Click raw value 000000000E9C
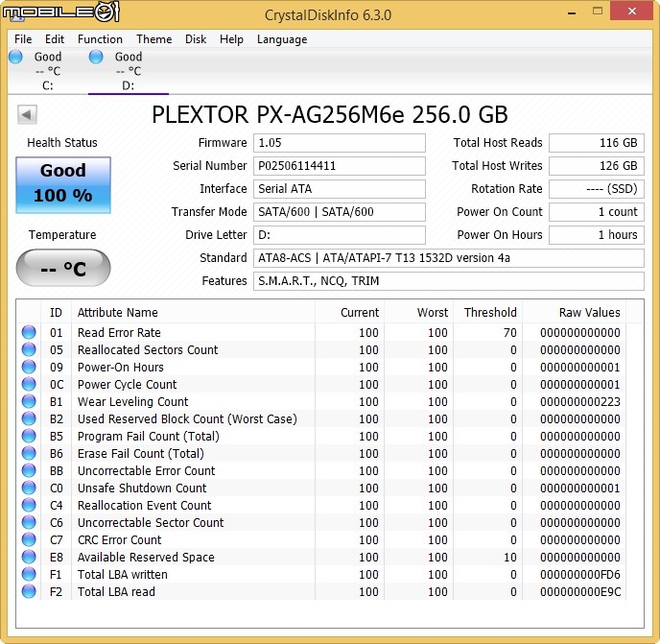This screenshot has width=660, height=644. click(x=580, y=592)
